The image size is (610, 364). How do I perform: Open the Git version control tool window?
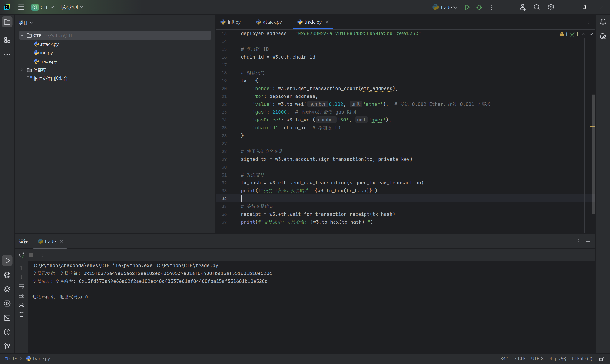pos(7,346)
